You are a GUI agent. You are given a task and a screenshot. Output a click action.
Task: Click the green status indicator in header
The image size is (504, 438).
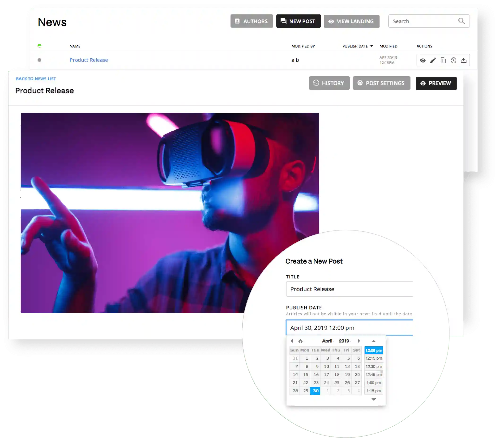click(39, 46)
